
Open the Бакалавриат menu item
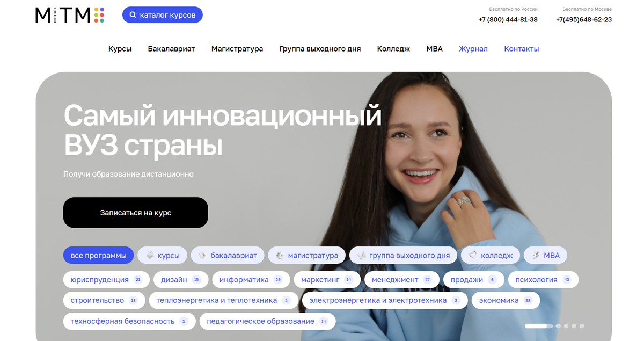(171, 49)
